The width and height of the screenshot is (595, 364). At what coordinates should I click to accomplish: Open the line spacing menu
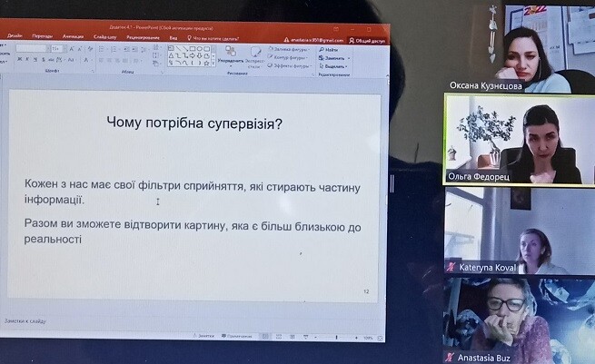(x=144, y=50)
